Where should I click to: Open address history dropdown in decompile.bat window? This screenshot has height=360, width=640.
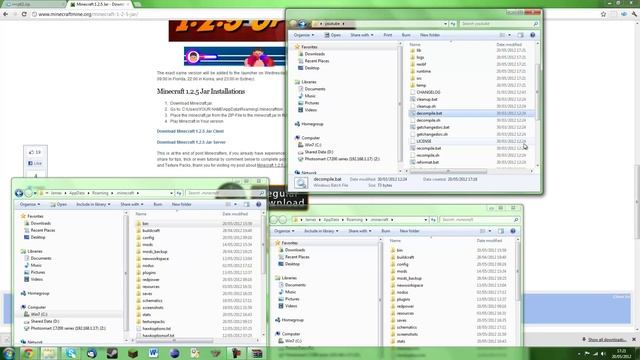(445, 24)
